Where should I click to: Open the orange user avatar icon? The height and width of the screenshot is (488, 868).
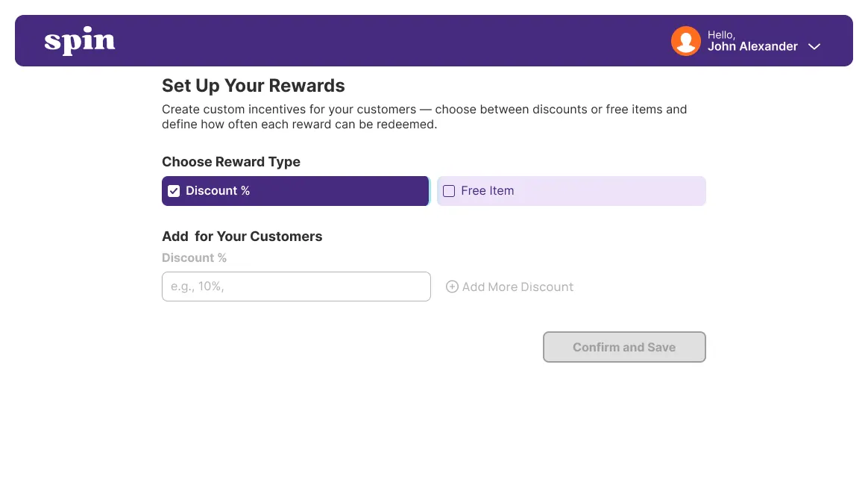click(x=686, y=41)
